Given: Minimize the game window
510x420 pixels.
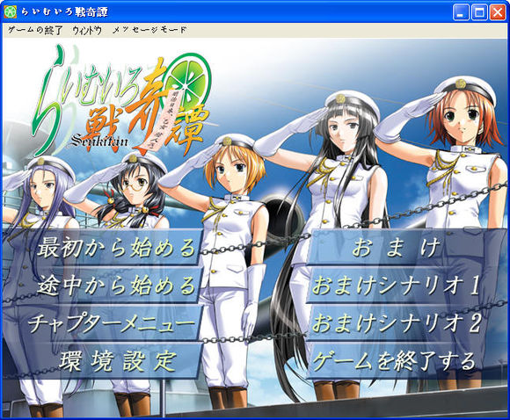Looking at the screenshot, I should 461,12.
